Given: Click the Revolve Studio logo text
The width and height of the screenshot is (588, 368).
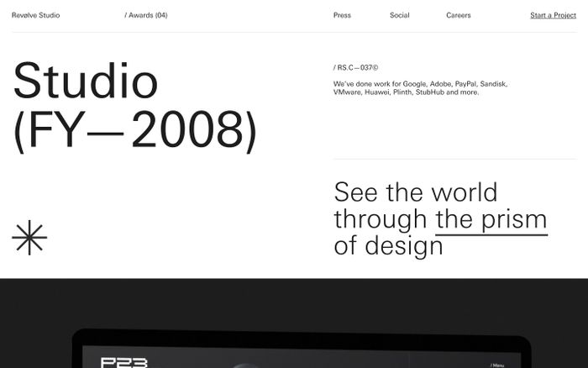Looking at the screenshot, I should [35, 15].
